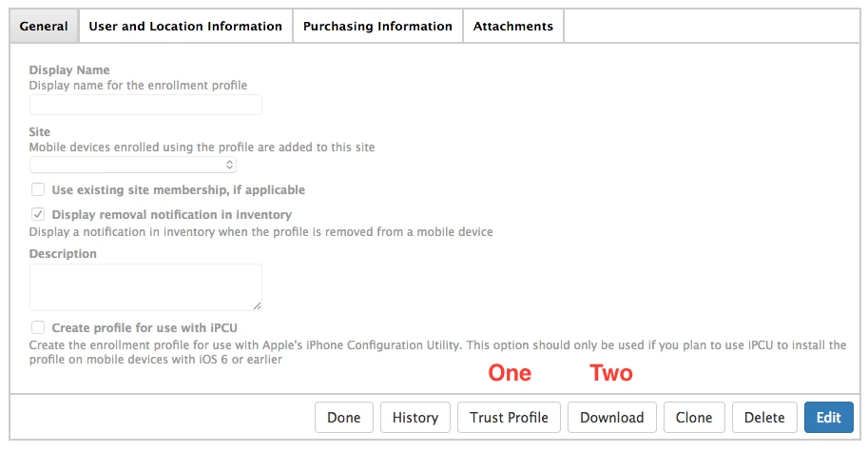This screenshot has height=452, width=868.
Task: Click the blue Edit button
Action: [x=829, y=417]
